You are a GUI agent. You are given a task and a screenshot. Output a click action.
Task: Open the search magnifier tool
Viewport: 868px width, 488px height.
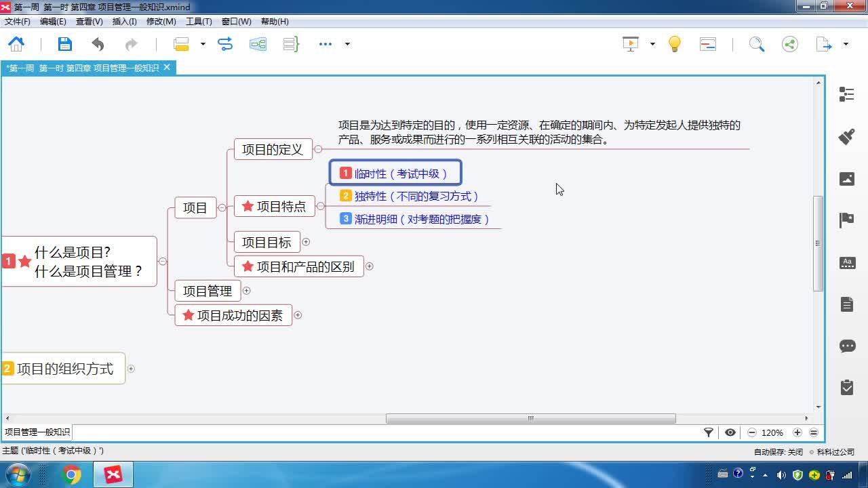coord(757,44)
